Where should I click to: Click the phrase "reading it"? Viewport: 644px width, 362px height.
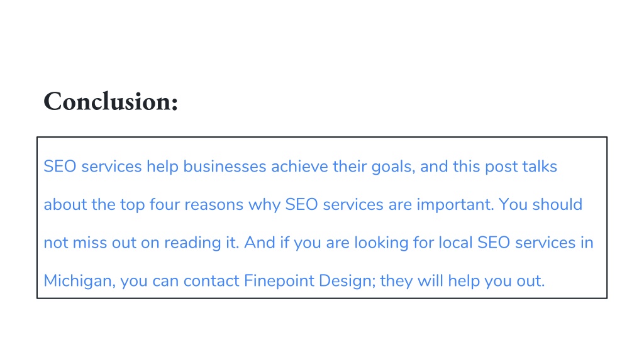point(201,243)
